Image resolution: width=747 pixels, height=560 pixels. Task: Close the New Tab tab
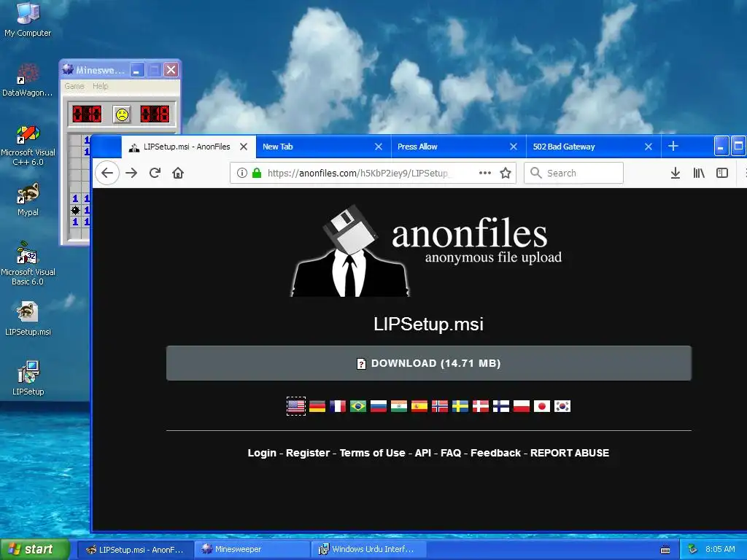pos(379,147)
